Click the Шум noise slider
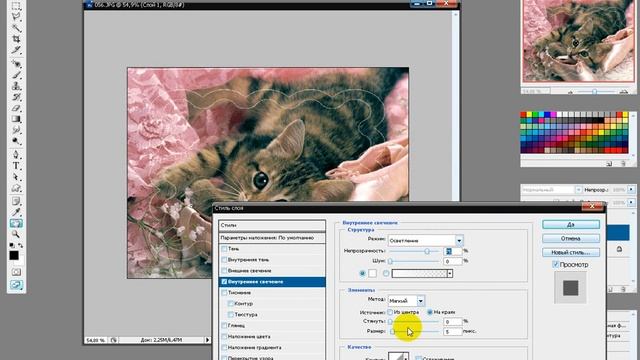The width and height of the screenshot is (640, 360). (x=413, y=261)
